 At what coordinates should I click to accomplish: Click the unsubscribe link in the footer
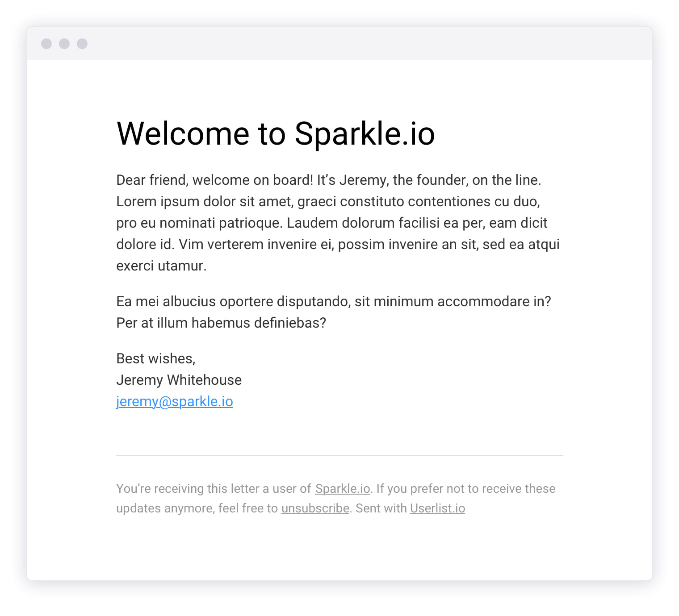pyautogui.click(x=315, y=508)
